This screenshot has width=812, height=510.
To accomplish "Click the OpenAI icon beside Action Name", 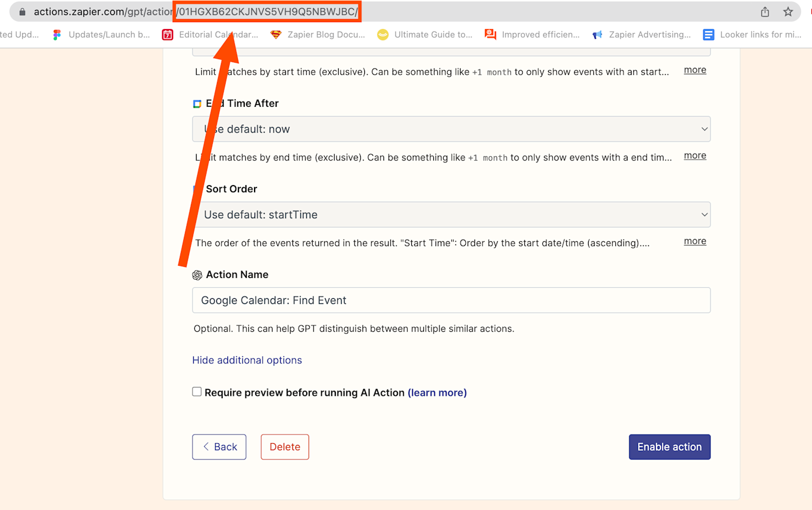I will [x=197, y=275].
